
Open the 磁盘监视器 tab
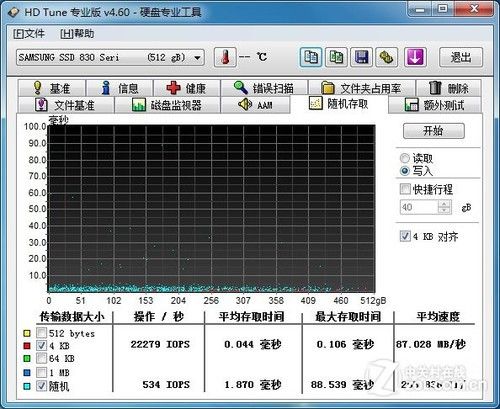[x=167, y=105]
